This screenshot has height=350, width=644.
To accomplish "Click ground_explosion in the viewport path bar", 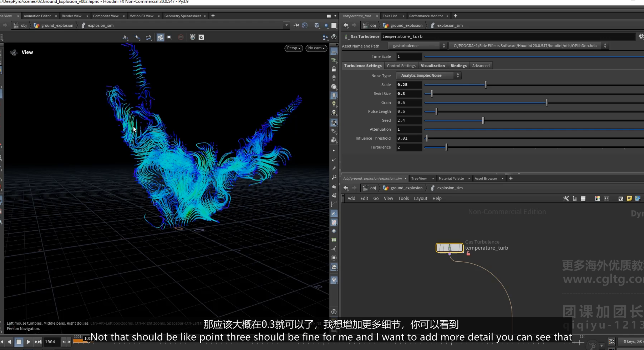I will tap(57, 25).
